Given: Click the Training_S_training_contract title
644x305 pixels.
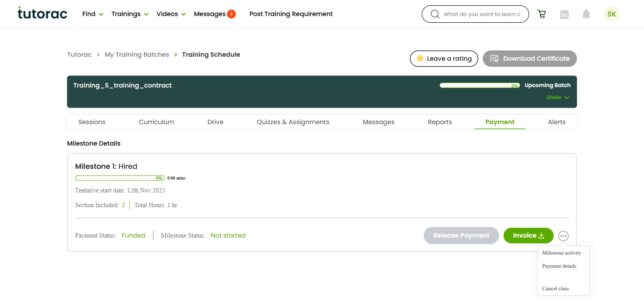Looking at the screenshot, I should (x=123, y=85).
